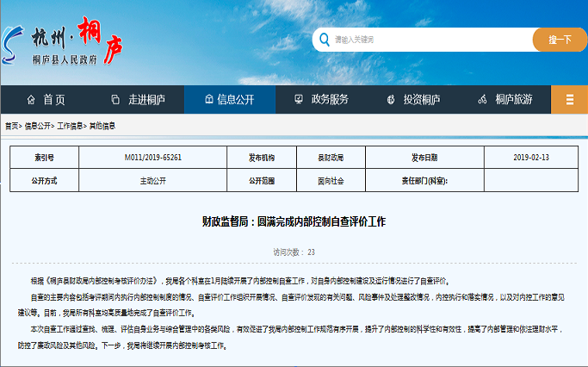Go to 桐庐旅游 section
The height and width of the screenshot is (367, 588).
pyautogui.click(x=513, y=99)
